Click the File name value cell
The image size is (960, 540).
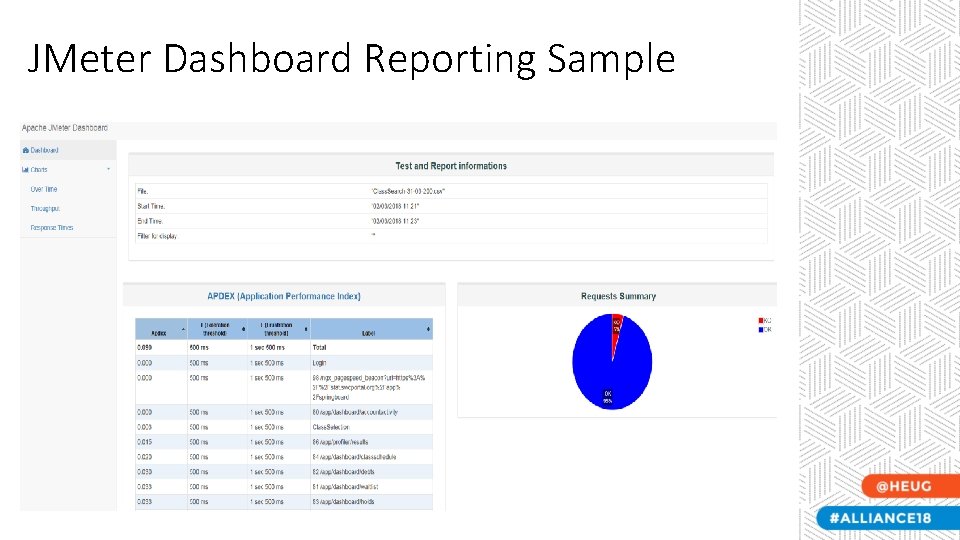click(408, 192)
